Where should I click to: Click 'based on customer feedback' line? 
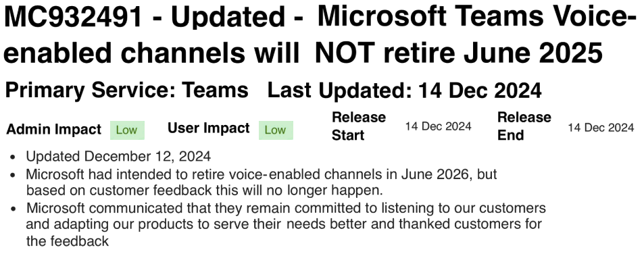[204, 190]
